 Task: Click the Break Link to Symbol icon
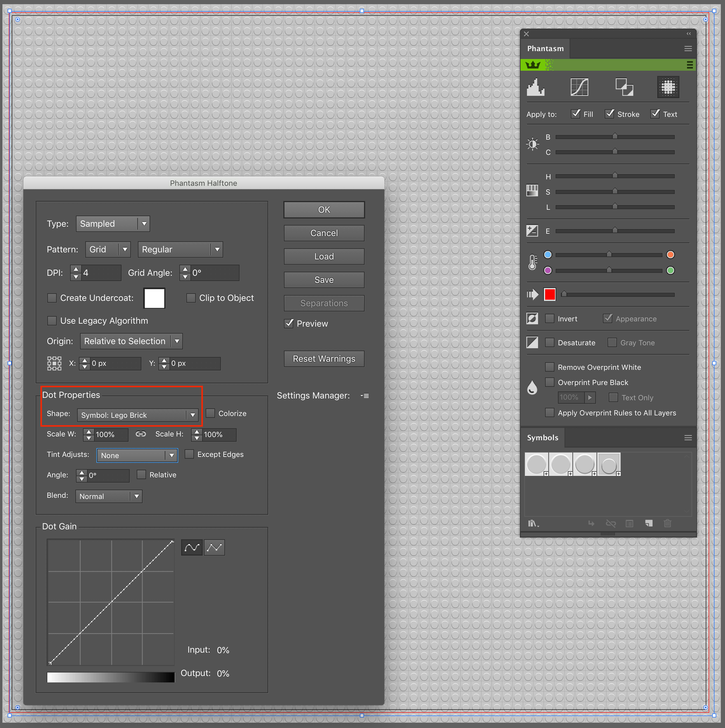(611, 523)
